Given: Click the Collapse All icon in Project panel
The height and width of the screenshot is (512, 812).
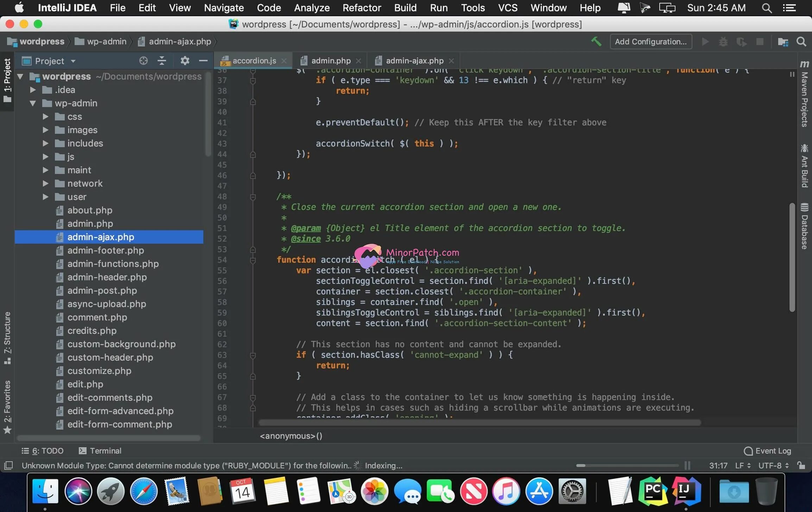Looking at the screenshot, I should [x=161, y=61].
